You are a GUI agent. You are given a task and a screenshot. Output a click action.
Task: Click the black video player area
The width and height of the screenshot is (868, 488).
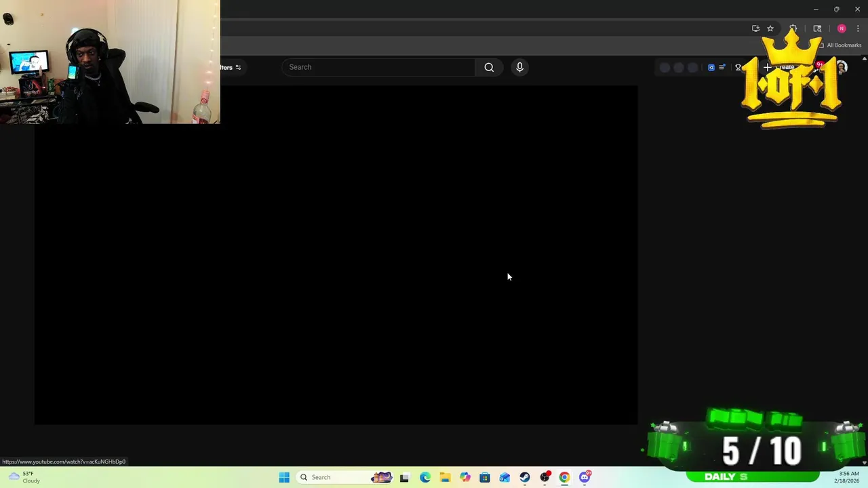pos(336,255)
